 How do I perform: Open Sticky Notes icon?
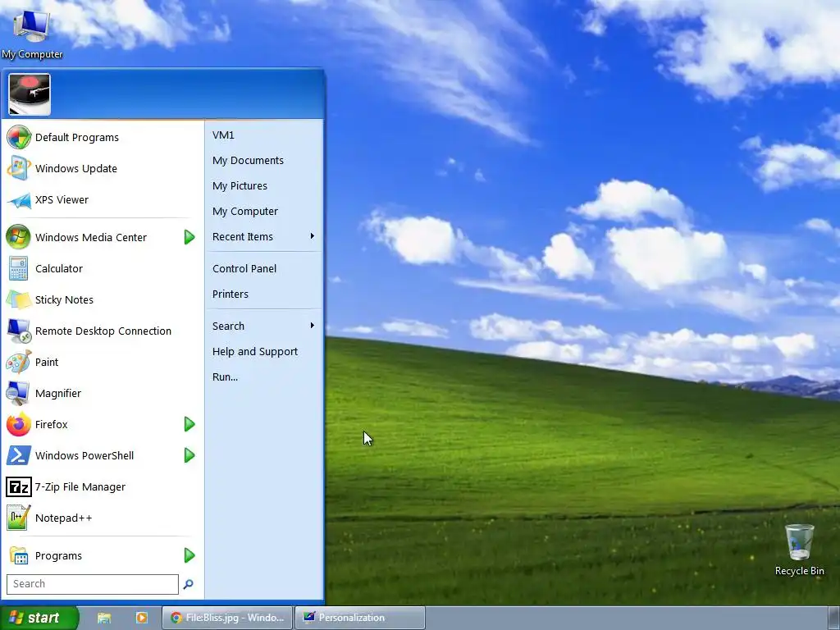[19, 299]
